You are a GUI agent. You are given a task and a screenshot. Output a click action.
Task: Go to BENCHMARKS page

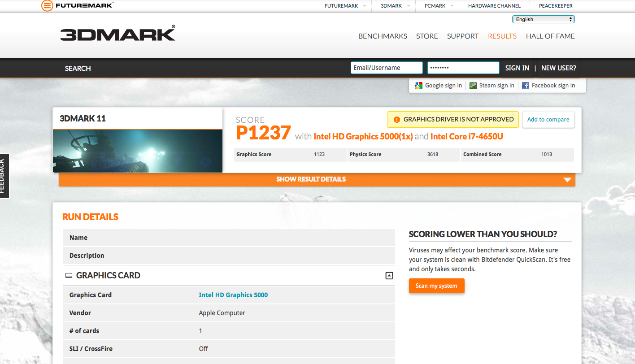[383, 36]
